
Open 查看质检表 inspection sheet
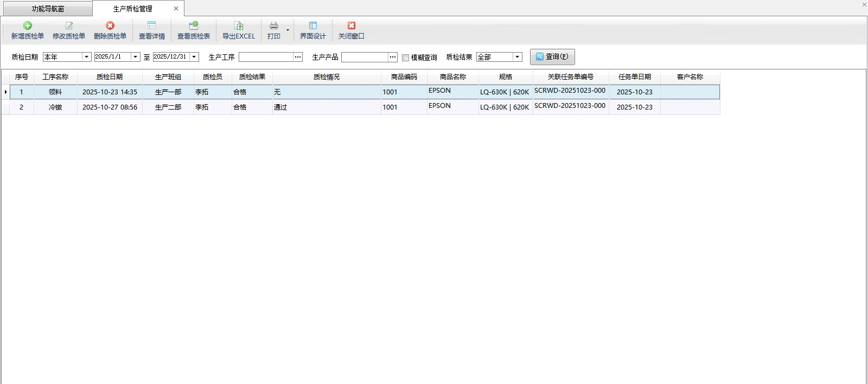pyautogui.click(x=194, y=30)
